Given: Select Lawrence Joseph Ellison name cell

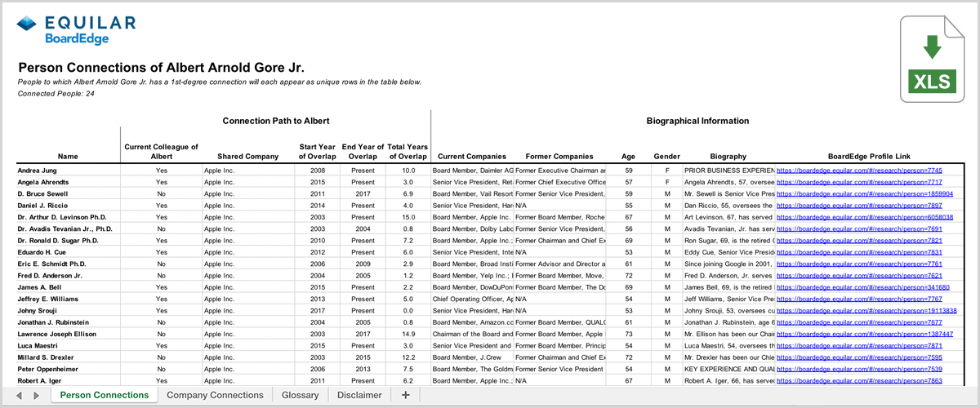Looking at the screenshot, I should coord(69,335).
